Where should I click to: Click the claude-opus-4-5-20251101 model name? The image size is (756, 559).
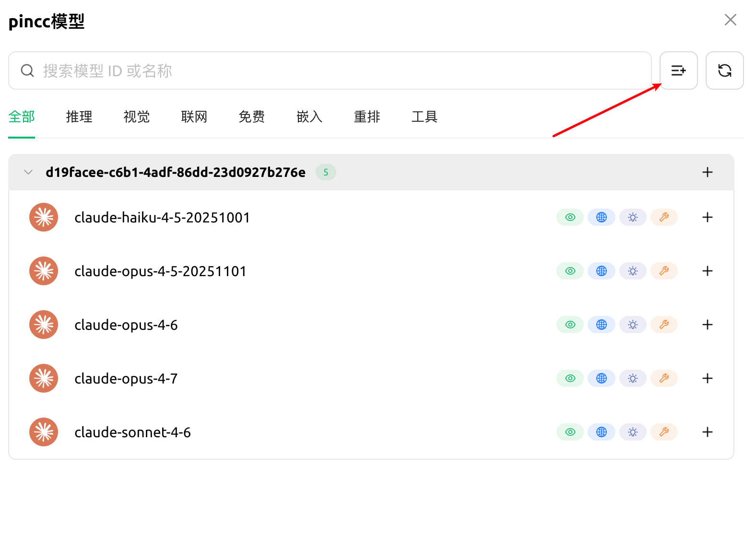point(160,271)
